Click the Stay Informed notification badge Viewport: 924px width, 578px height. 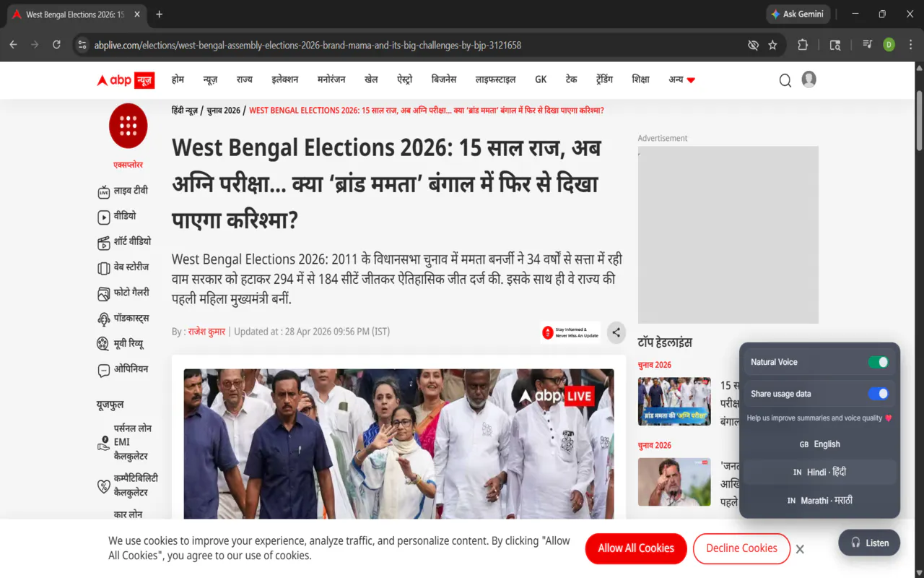pos(570,332)
